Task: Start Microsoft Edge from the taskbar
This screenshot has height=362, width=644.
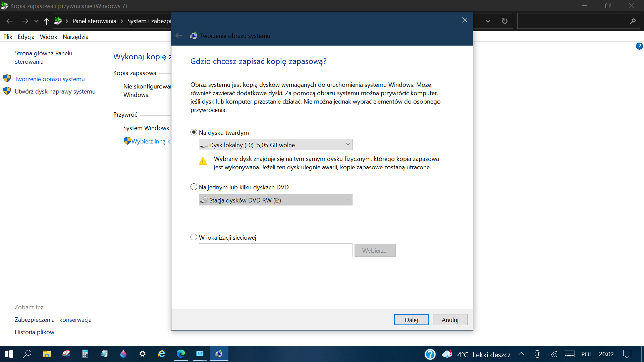Action: pos(181,354)
